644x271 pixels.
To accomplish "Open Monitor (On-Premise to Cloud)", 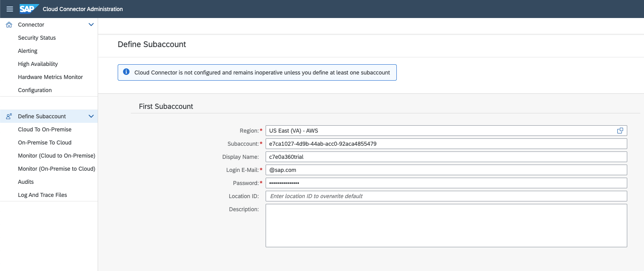I will pyautogui.click(x=49, y=169).
